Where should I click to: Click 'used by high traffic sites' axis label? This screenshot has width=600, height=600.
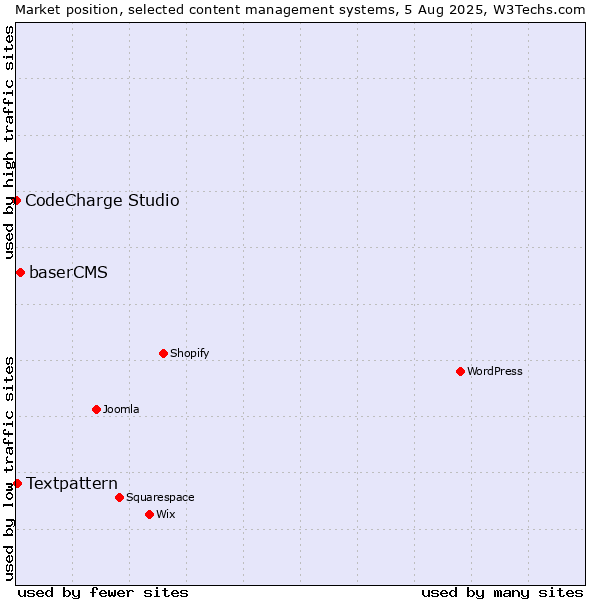[x=8, y=142]
